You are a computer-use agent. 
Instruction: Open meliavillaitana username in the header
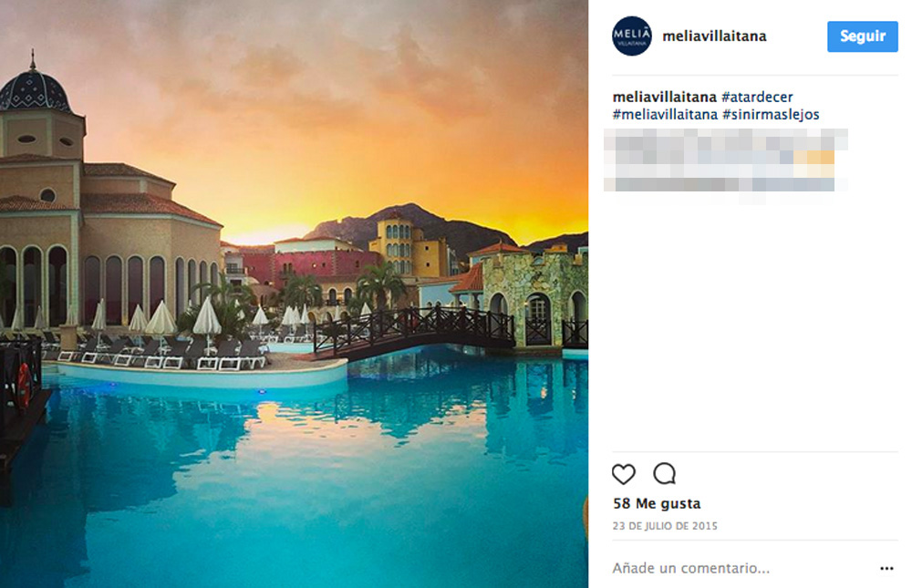point(714,36)
